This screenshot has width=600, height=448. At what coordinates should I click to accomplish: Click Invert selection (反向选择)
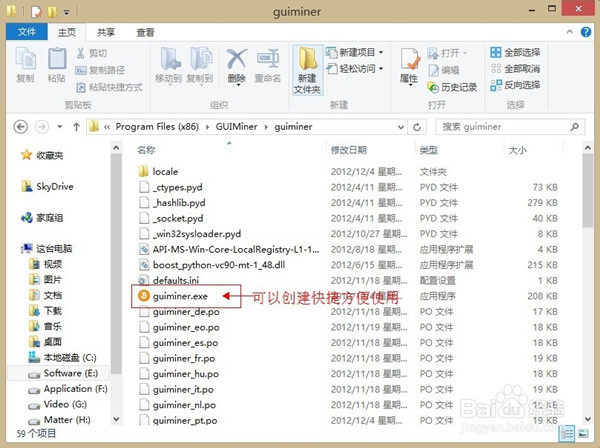coord(515,85)
